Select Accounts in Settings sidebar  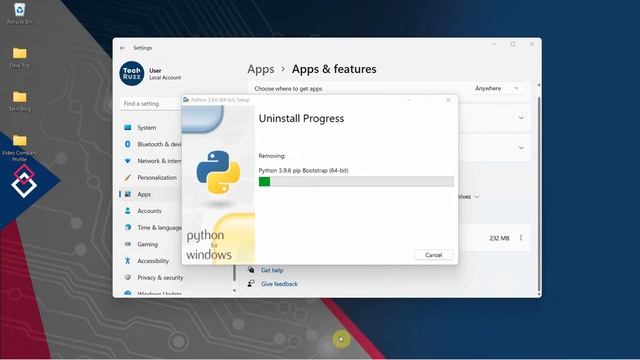click(150, 211)
